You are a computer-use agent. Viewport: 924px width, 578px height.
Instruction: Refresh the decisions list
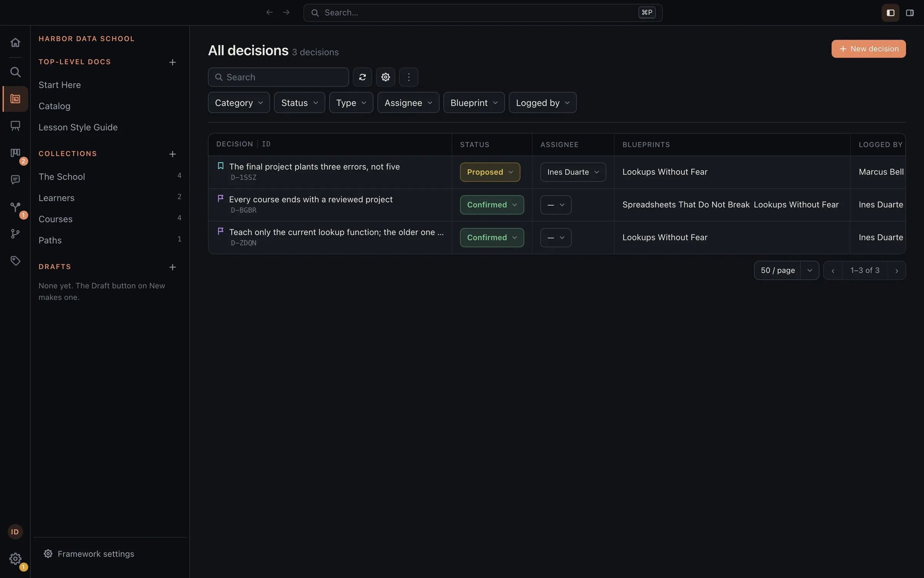coord(362,77)
